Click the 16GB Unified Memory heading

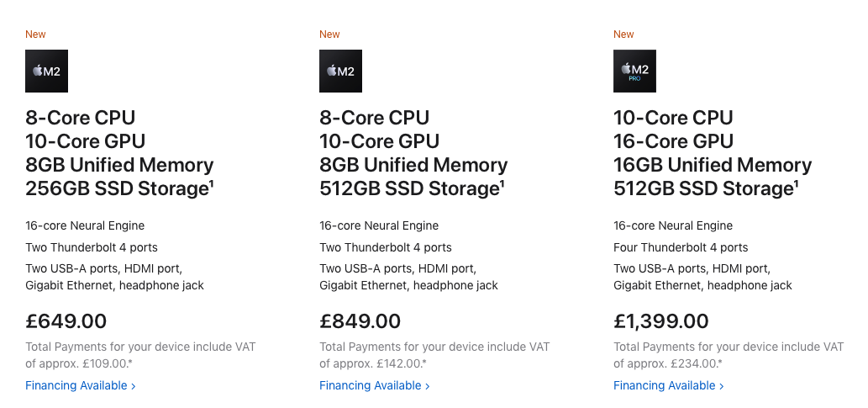click(713, 165)
